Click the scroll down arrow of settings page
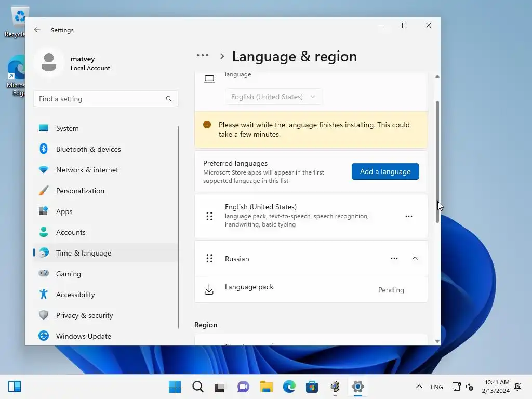The image size is (532, 399). tap(437, 341)
